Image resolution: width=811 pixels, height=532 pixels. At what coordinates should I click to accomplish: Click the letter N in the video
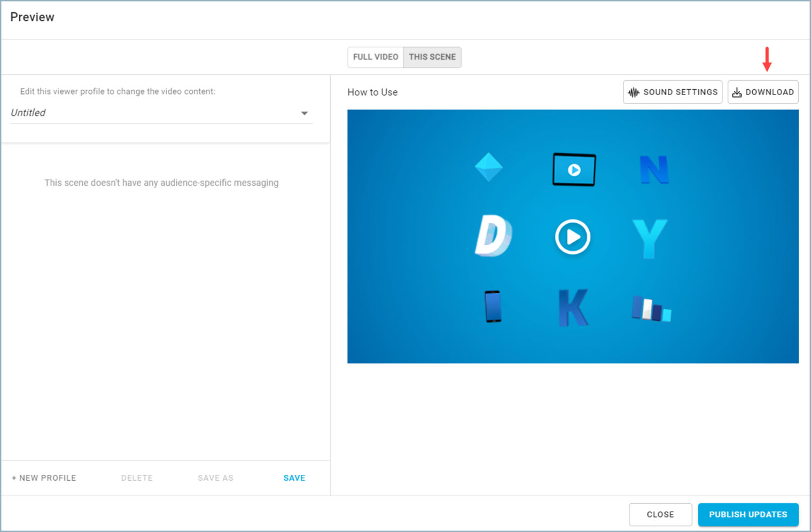(654, 170)
